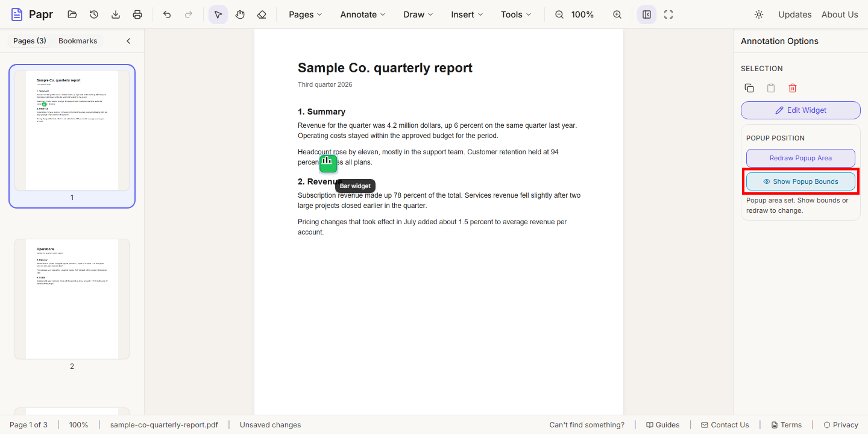Zoom in on the document
Screen dimensions: 868x434
[617, 14]
